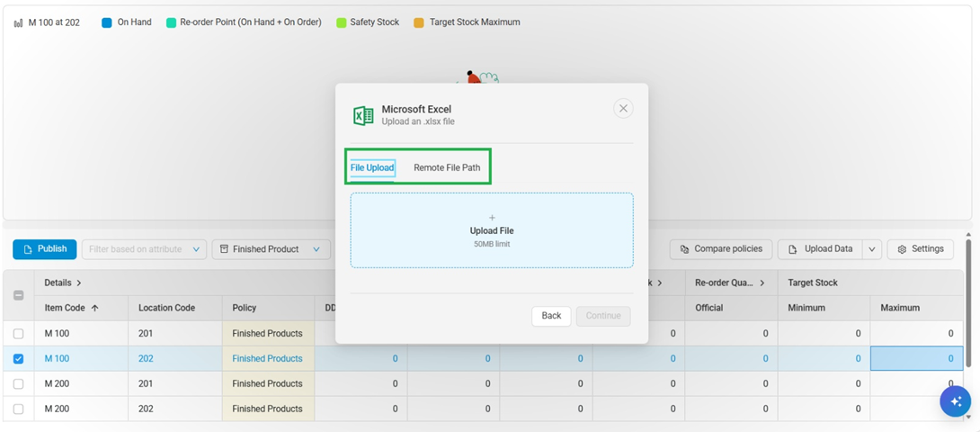Image resolution: width=980 pixels, height=432 pixels.
Task: Close the Microsoft Excel upload dialog
Action: 623,109
